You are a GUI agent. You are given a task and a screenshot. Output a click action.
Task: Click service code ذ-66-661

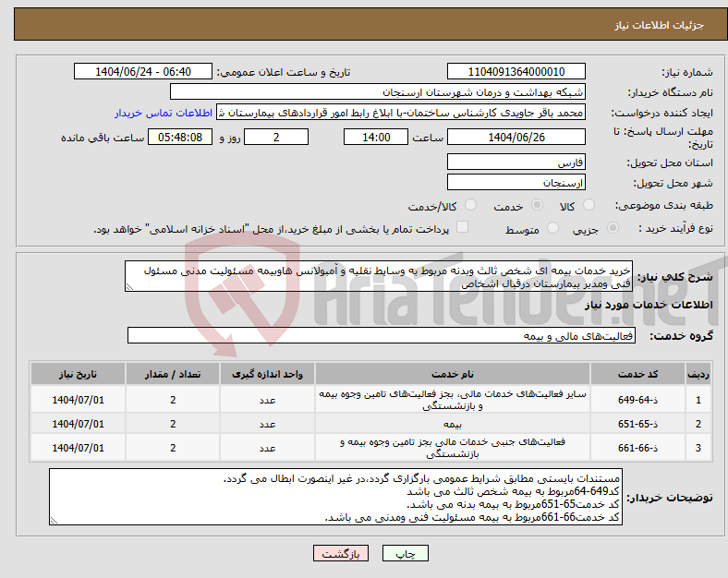(638, 448)
